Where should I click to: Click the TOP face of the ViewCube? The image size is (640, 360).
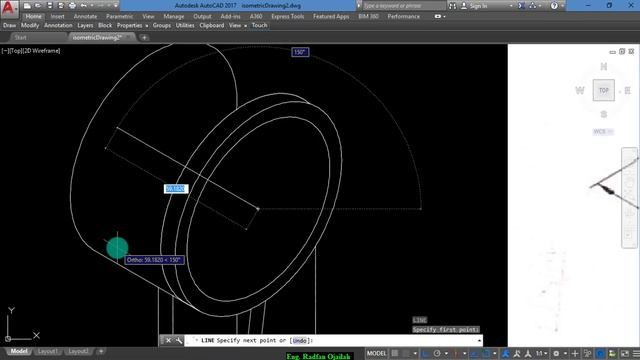(x=604, y=90)
